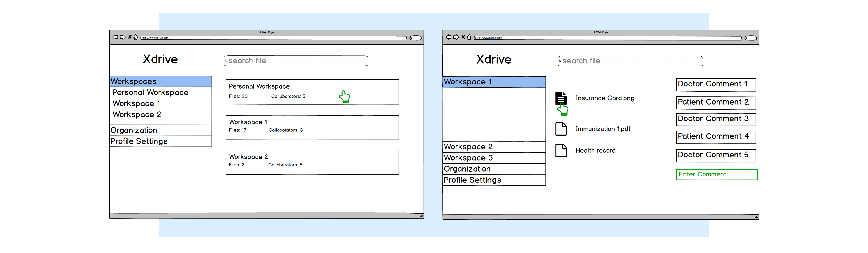Click the Health record file name

point(595,151)
